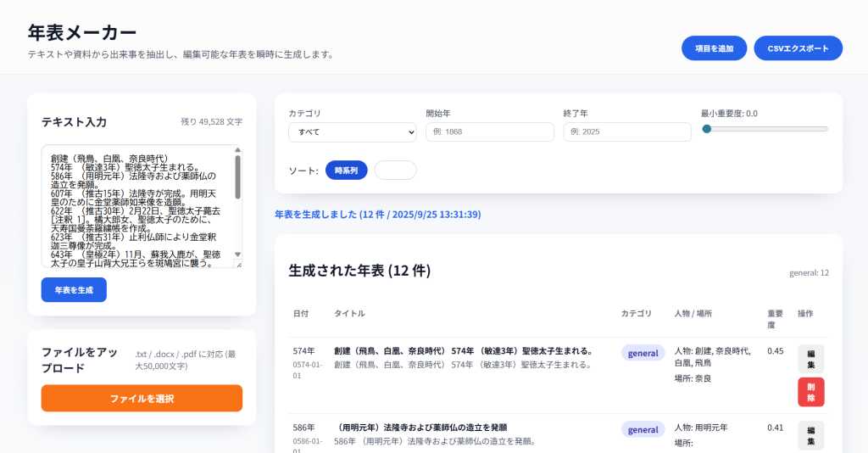Edit the 586年 timeline entry

click(x=810, y=435)
